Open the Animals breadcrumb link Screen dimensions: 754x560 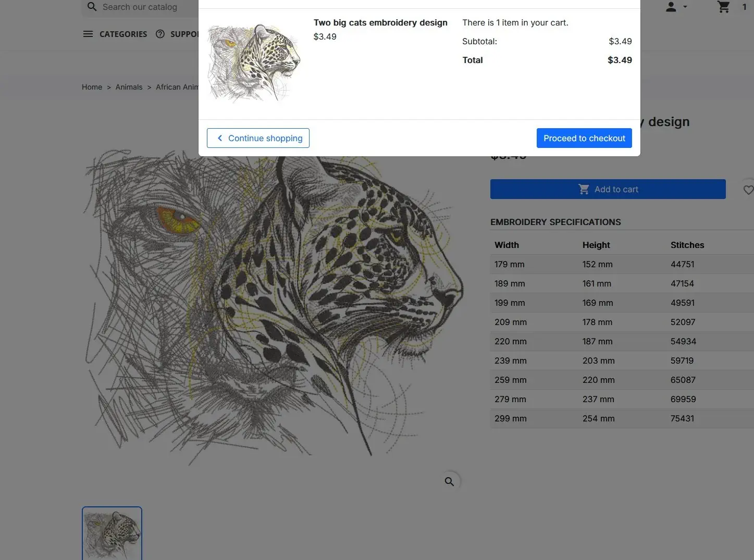129,87
